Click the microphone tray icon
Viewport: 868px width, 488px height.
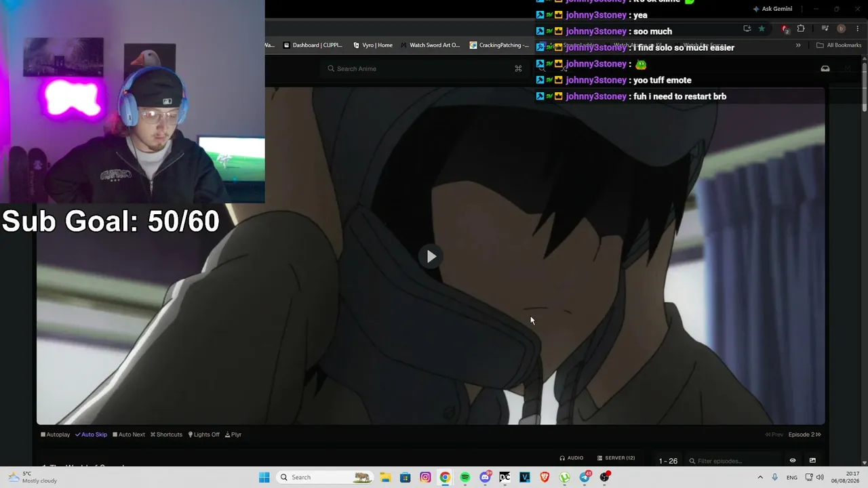[774, 477]
